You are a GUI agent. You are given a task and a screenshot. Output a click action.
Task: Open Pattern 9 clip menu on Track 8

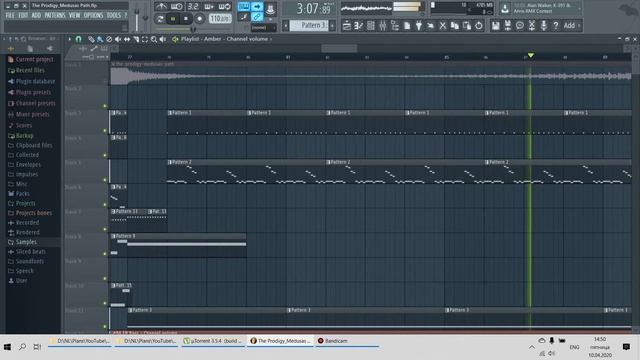(x=113, y=236)
